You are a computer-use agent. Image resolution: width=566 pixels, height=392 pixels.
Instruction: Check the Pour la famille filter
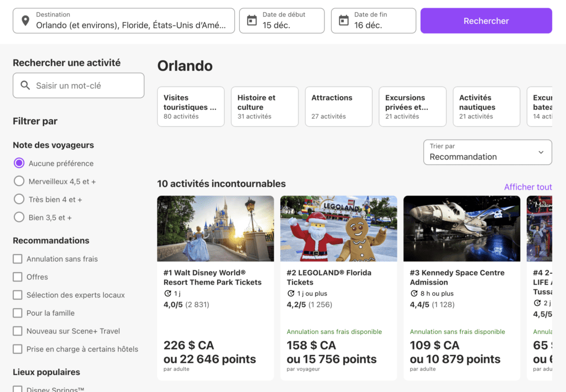(18, 313)
